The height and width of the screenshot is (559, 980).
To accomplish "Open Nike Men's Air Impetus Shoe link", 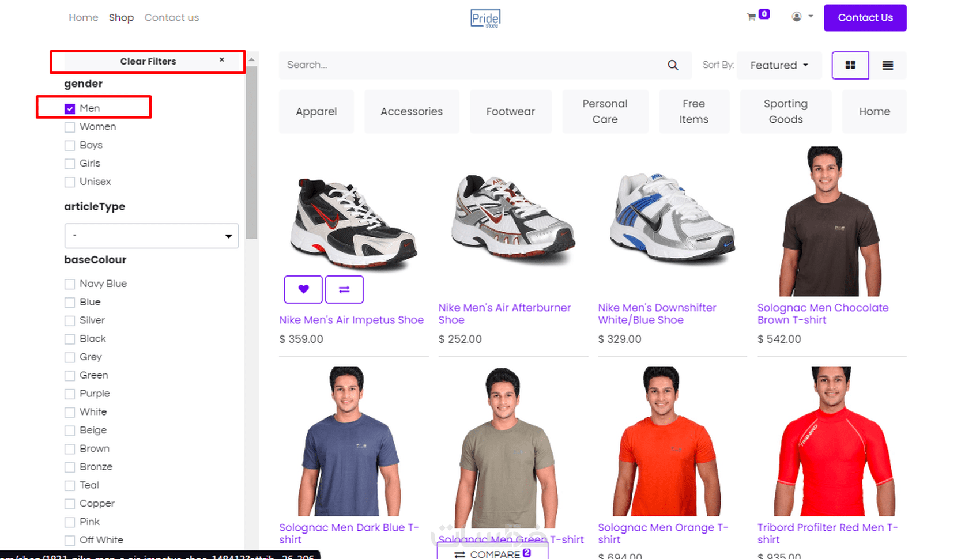I will click(351, 320).
